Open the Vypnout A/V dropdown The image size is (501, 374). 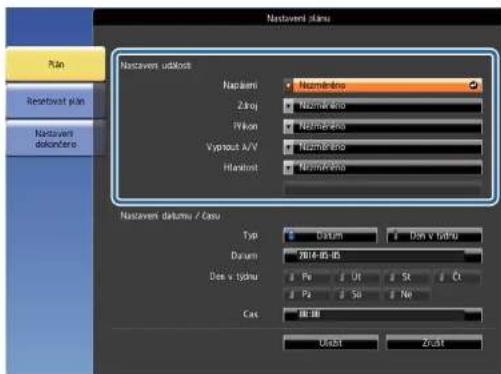(382, 147)
